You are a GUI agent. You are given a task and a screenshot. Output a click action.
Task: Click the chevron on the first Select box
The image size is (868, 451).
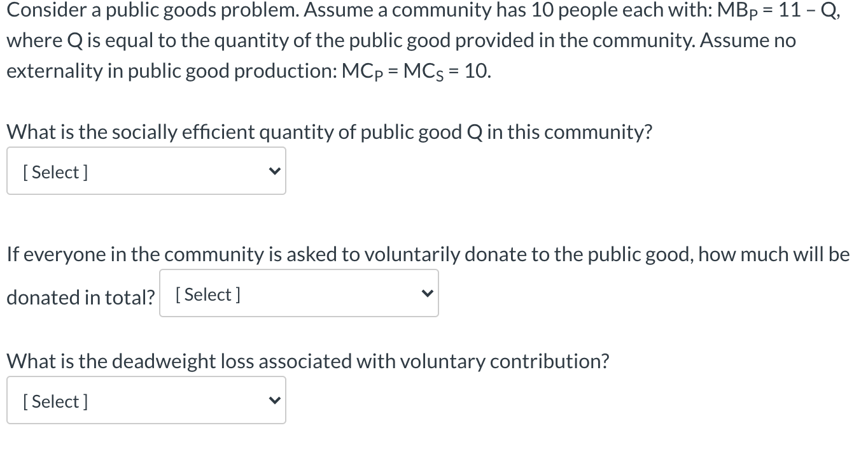274,171
